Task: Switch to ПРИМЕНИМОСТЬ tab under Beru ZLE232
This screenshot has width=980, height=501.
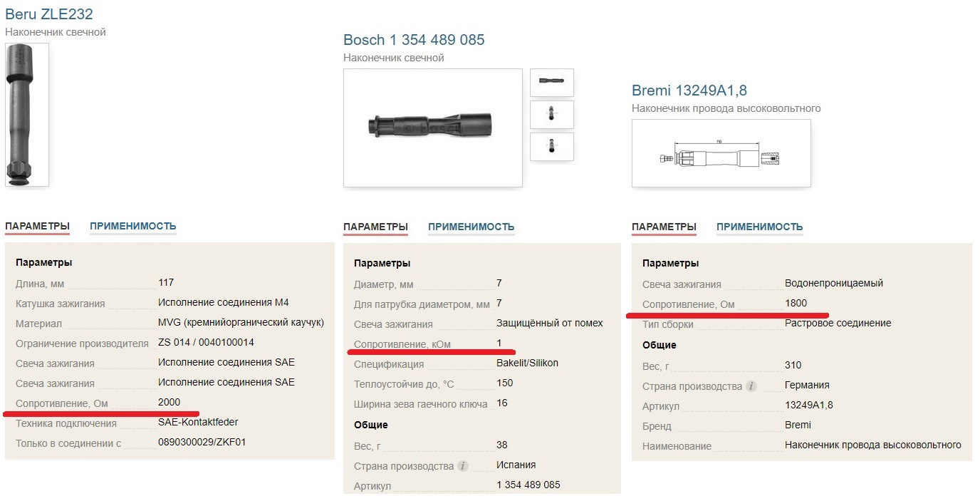Action: click(132, 227)
